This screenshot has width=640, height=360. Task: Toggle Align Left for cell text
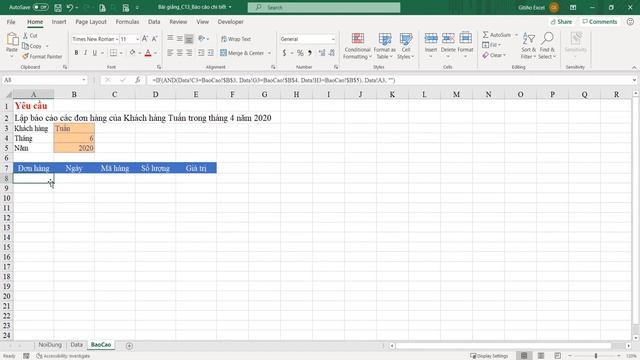[x=170, y=53]
